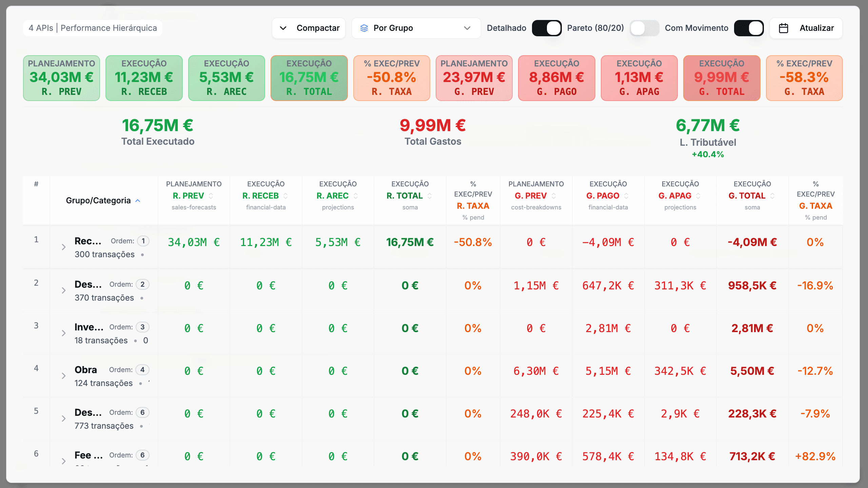Image resolution: width=868 pixels, height=488 pixels.
Task: Click the calendar icon beside Atualizar
Action: 783,28
